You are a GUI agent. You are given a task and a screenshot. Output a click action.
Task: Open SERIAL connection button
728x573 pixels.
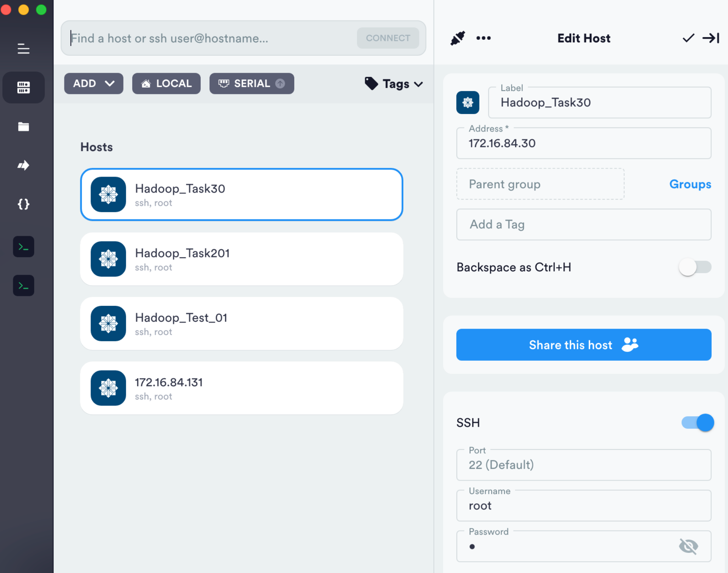[252, 83]
